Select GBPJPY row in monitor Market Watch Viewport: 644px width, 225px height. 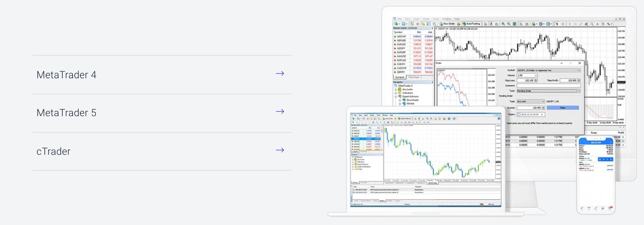click(413, 72)
